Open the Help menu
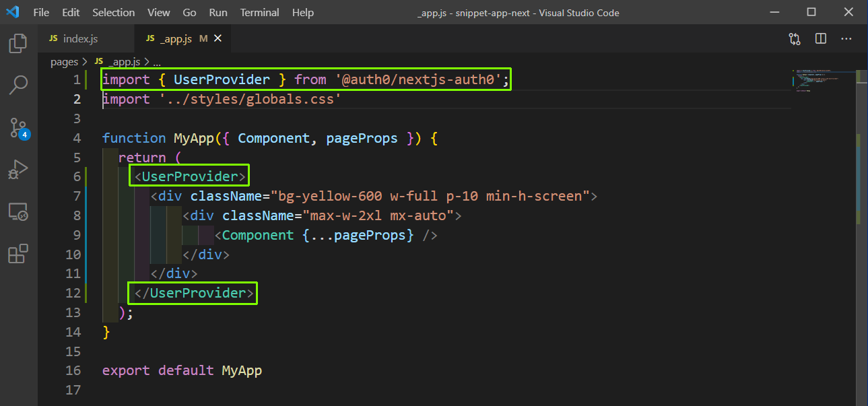 coord(303,13)
